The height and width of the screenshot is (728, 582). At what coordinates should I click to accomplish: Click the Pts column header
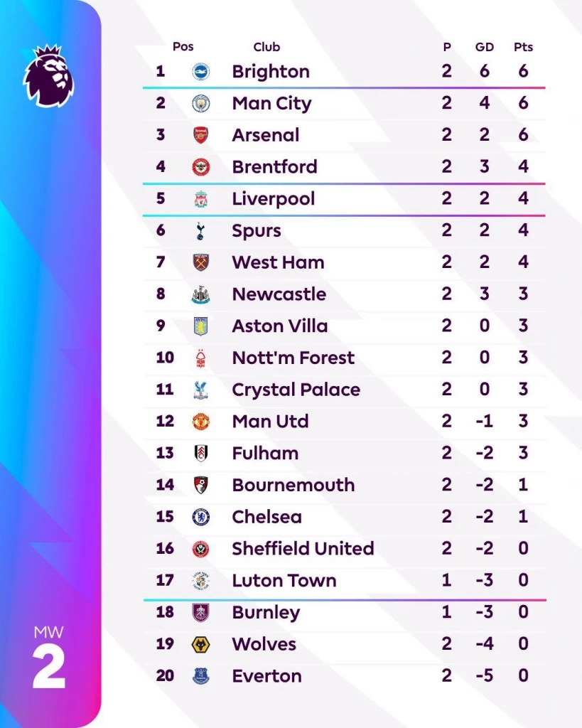coord(524,48)
